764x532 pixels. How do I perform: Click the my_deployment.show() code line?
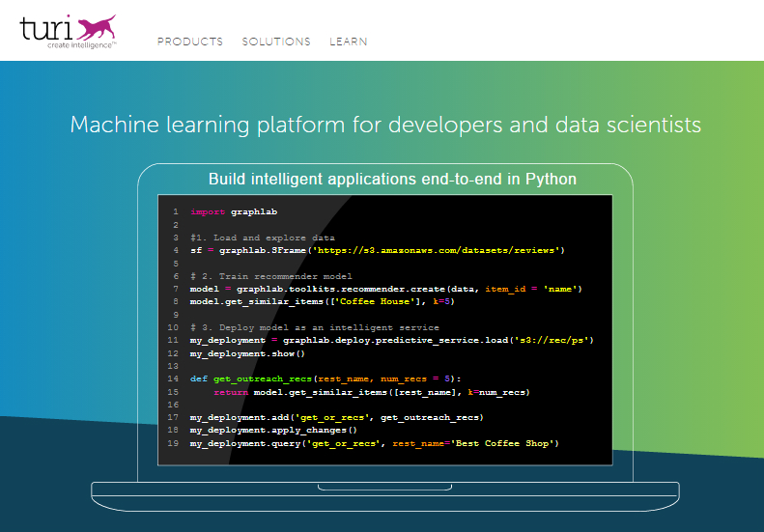(247, 353)
